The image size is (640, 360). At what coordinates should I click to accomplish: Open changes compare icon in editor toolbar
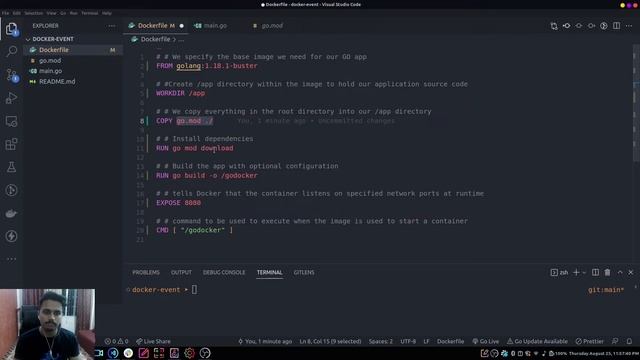(x=554, y=26)
